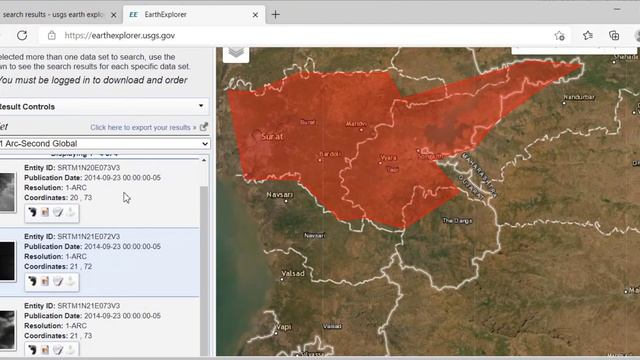Click 'Coordinates: 20 , 73' text

pos(58,198)
